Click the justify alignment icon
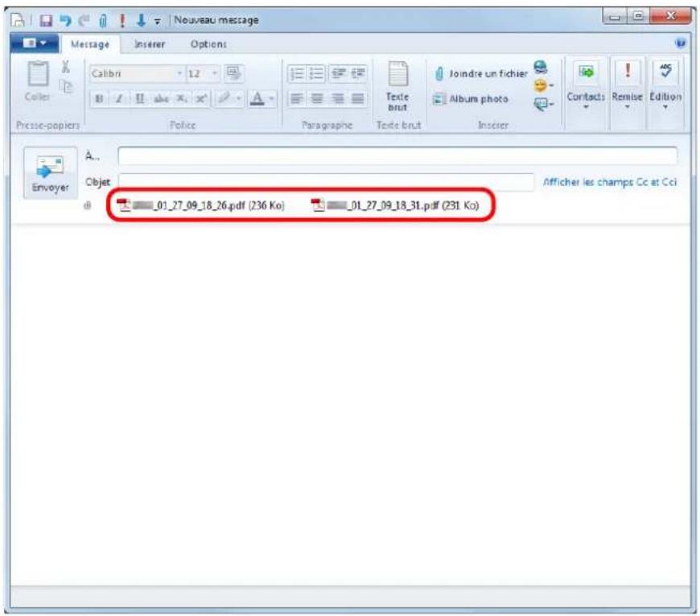 point(358,99)
